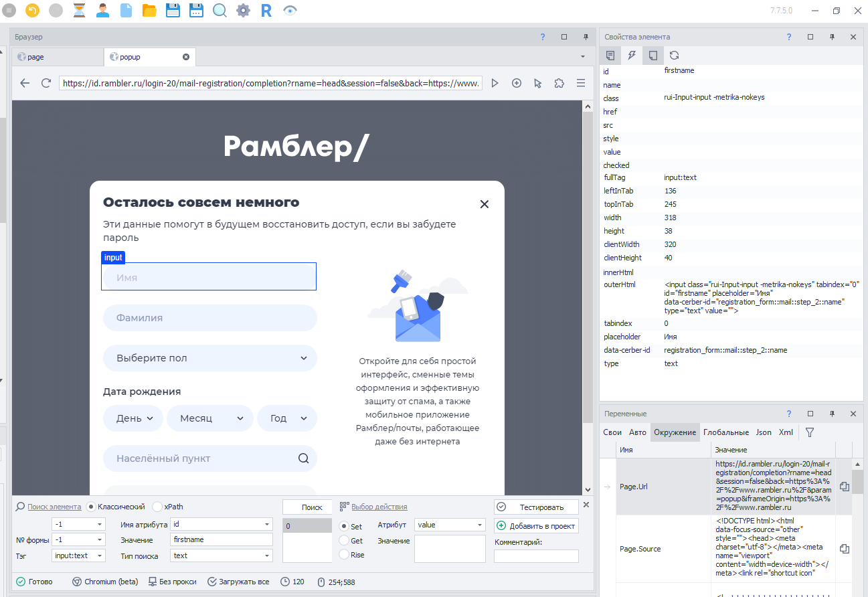Image resolution: width=868 pixels, height=597 pixels.
Task: Open the profile person icon
Action: pos(102,10)
